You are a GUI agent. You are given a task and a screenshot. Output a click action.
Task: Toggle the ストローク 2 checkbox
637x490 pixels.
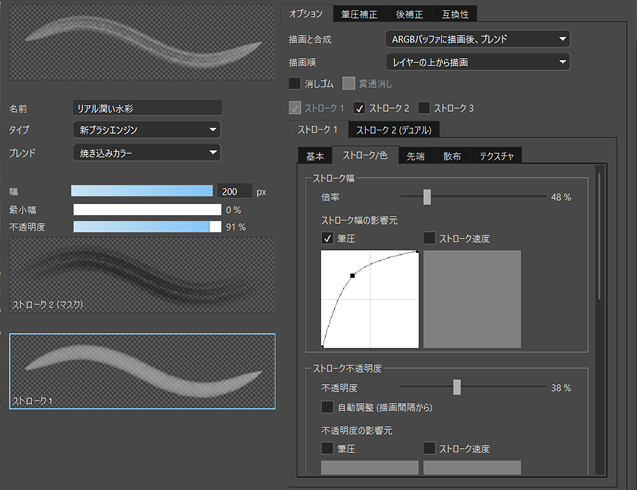click(360, 108)
